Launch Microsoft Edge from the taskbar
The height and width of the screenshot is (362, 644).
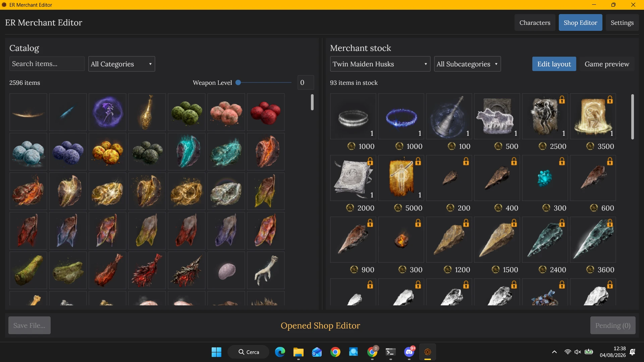(x=280, y=352)
